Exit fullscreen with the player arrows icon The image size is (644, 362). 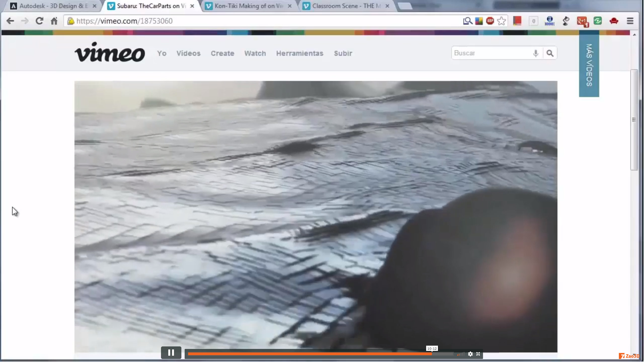click(x=478, y=354)
